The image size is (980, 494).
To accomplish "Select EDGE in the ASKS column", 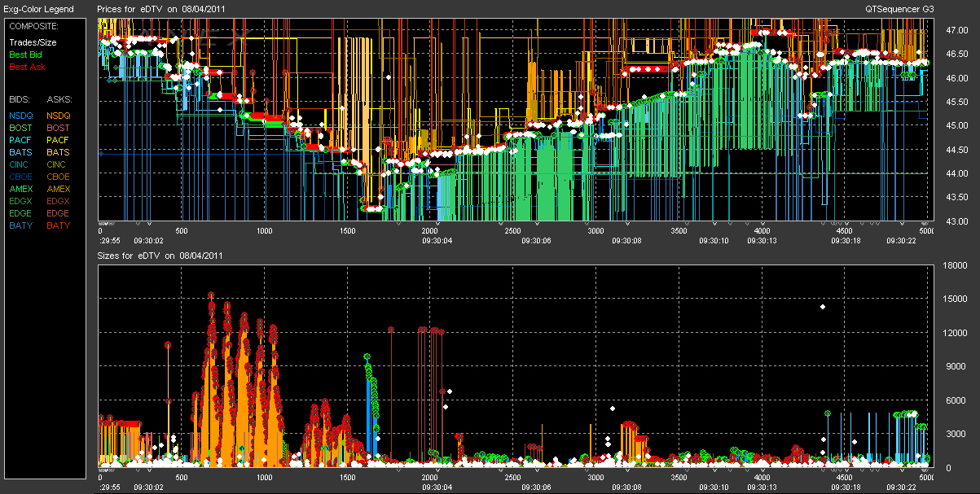I will click(x=59, y=213).
